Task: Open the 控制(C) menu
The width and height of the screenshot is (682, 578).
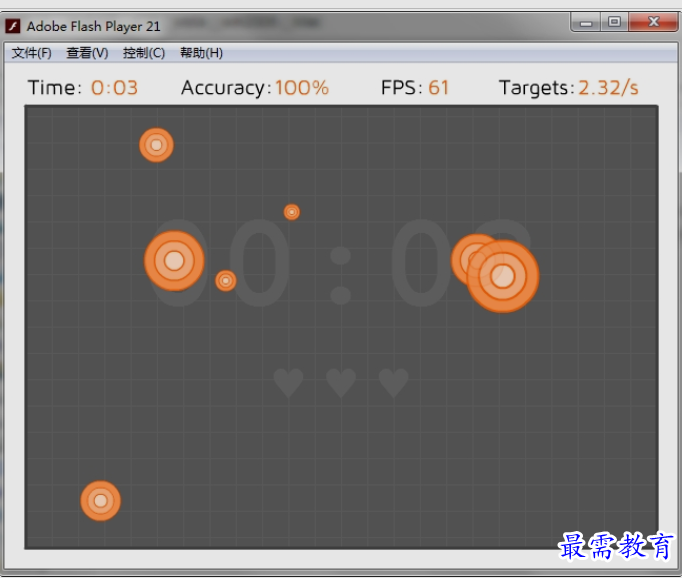Action: (144, 53)
